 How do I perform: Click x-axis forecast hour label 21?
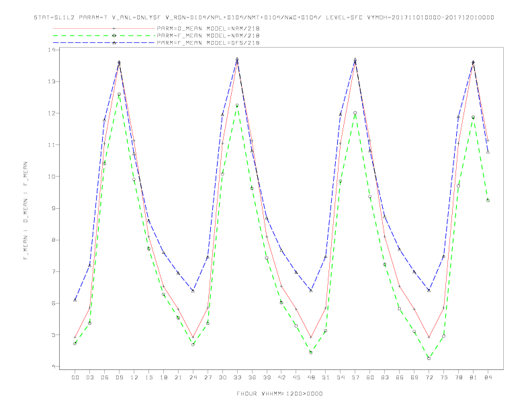tap(178, 377)
